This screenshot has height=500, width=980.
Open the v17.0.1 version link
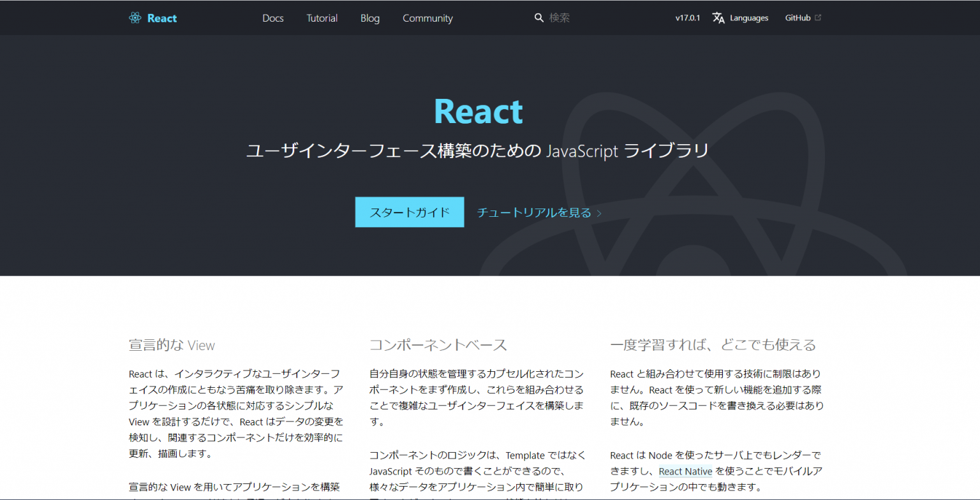pos(688,18)
